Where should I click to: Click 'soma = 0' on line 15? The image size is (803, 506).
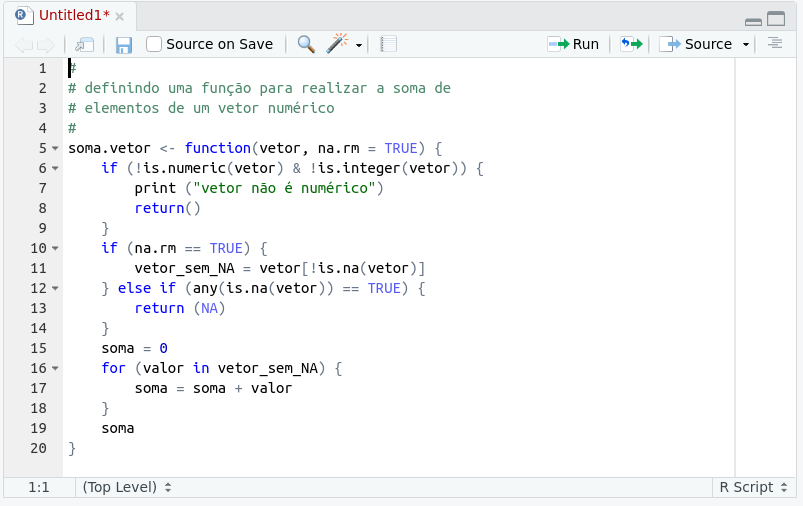click(x=135, y=349)
